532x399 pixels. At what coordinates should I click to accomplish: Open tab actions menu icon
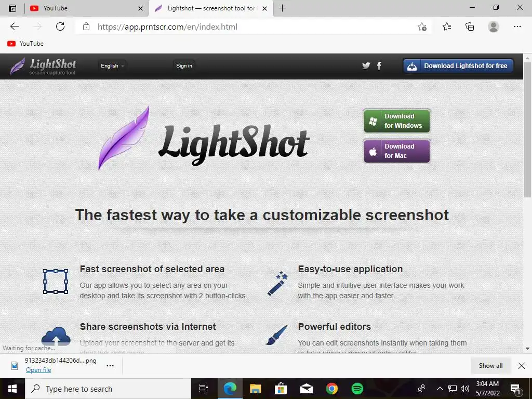point(12,8)
